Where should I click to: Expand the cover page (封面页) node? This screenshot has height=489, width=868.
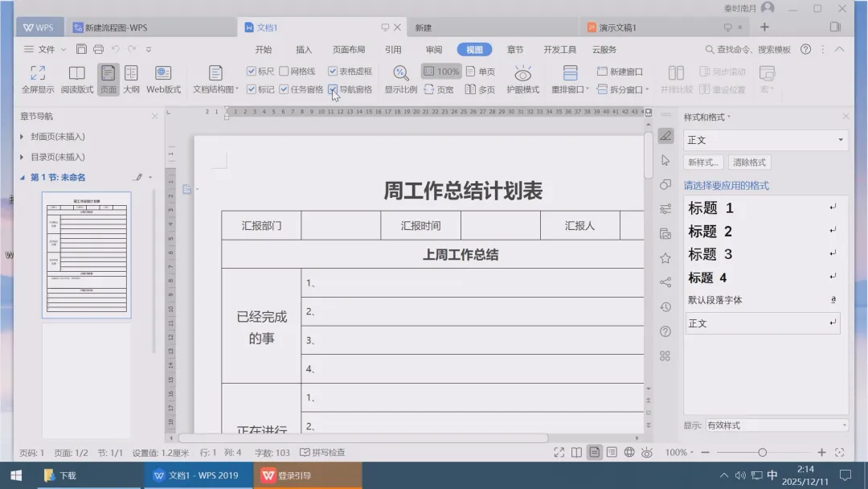coord(22,136)
